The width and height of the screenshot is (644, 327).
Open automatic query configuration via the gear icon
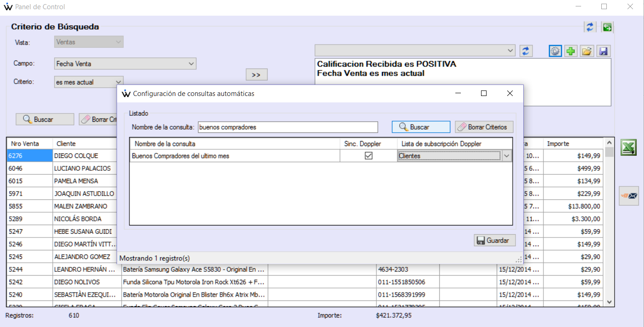555,51
